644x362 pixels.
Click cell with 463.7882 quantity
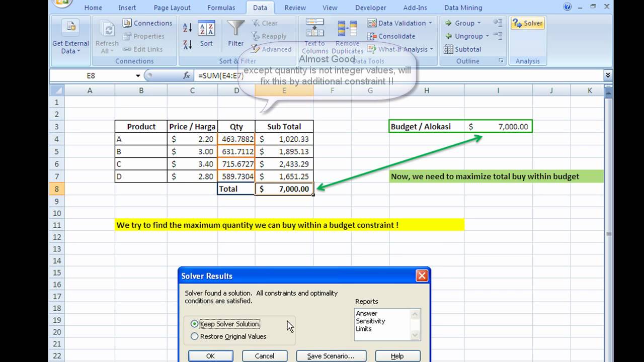[236, 139]
